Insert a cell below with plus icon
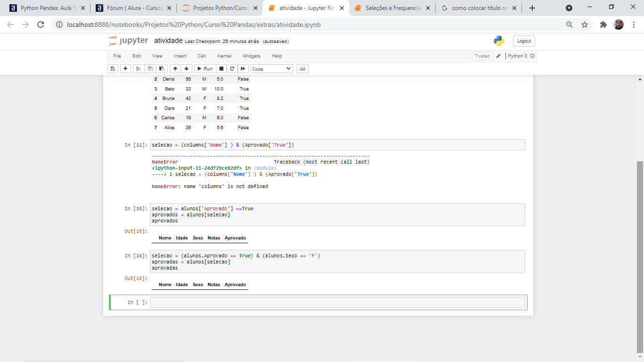 (x=125, y=69)
